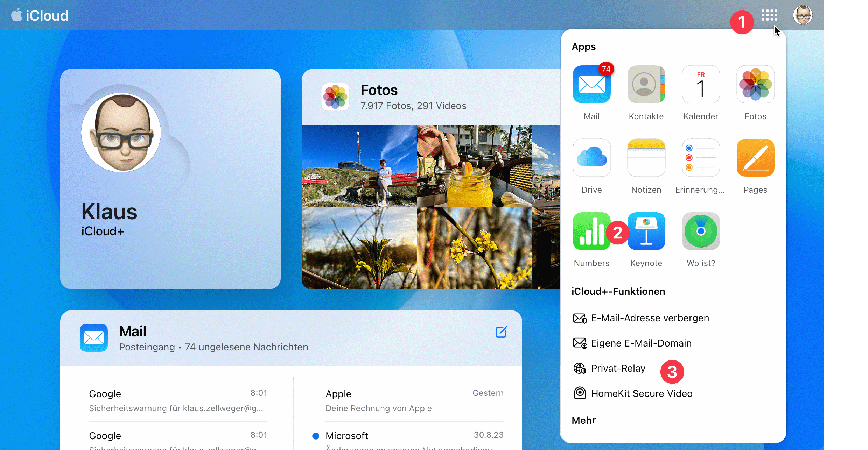Open the Notizen app icon
The height and width of the screenshot is (450, 868).
[646, 158]
